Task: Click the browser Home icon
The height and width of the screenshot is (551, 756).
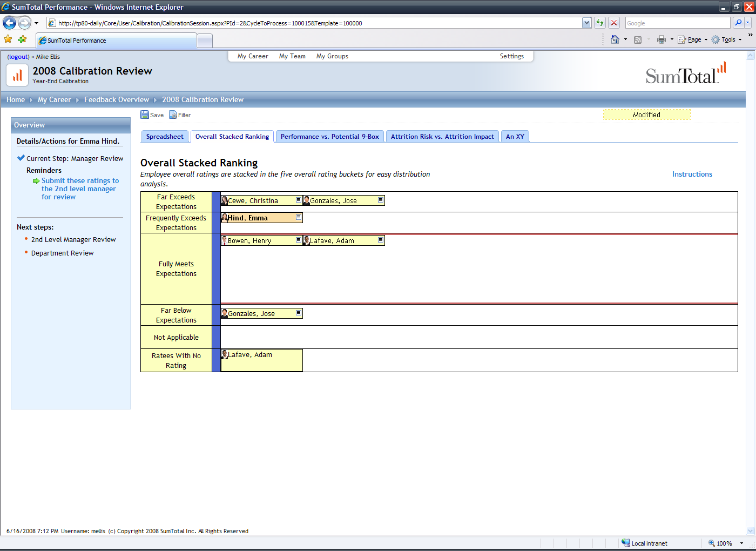Action: click(x=615, y=39)
